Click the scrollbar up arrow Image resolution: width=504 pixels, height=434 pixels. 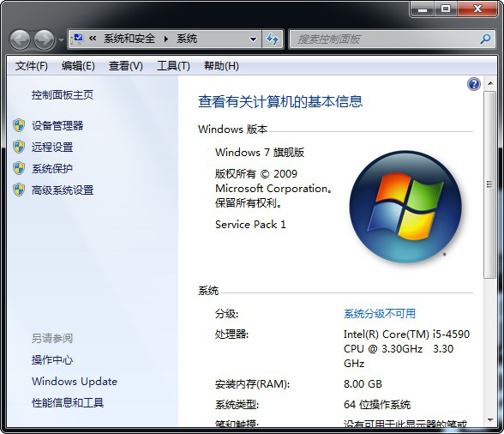490,83
